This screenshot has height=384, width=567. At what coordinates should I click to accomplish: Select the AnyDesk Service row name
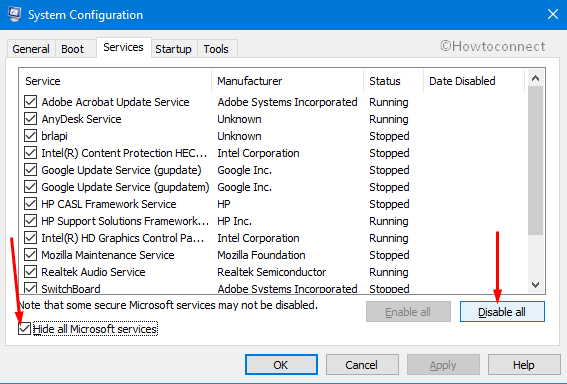(81, 119)
